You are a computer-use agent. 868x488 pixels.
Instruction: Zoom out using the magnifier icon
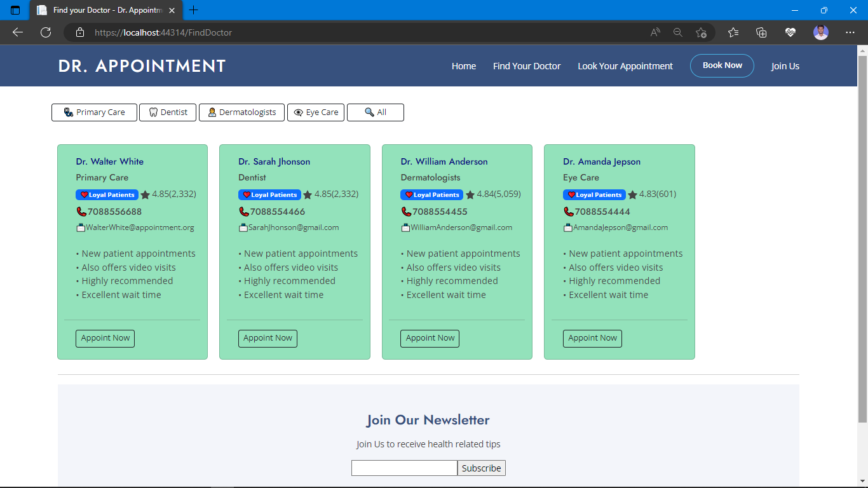[x=678, y=32]
